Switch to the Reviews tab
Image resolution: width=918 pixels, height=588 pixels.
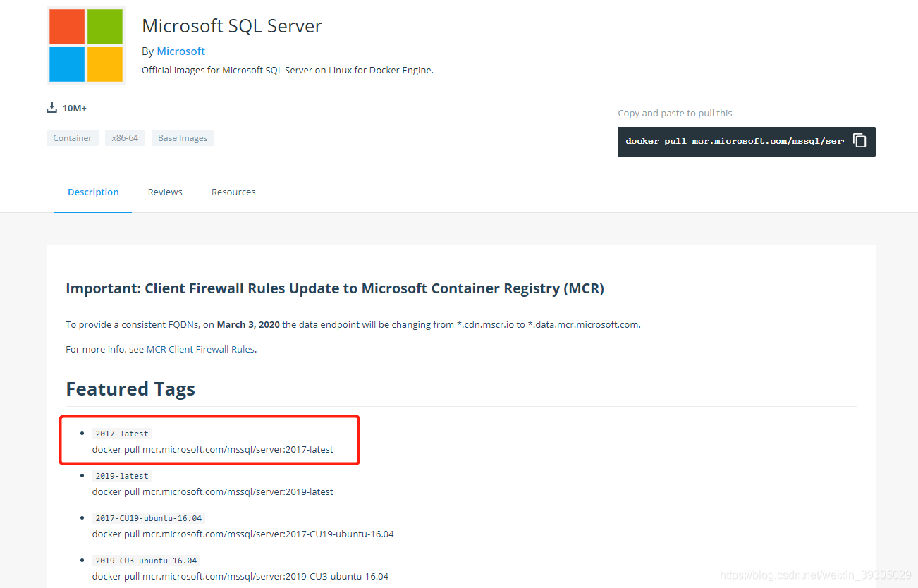click(165, 192)
